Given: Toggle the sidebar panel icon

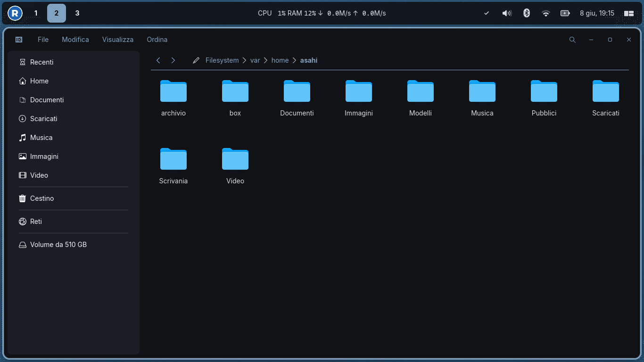Looking at the screenshot, I should tap(19, 40).
